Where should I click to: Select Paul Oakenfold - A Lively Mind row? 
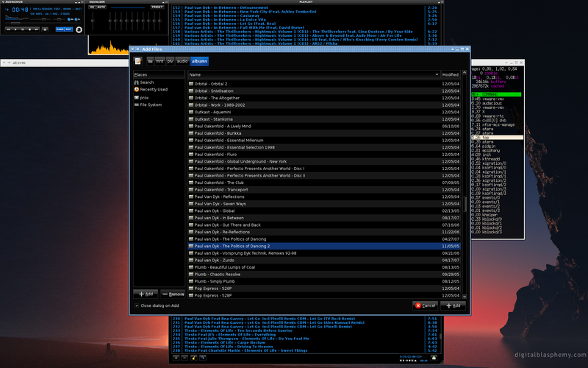pos(324,126)
